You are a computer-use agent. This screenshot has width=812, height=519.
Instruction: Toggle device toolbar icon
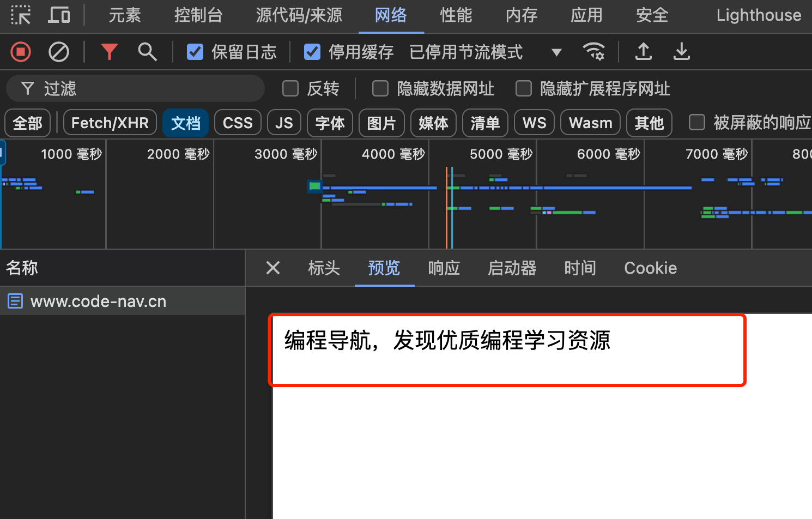point(59,15)
